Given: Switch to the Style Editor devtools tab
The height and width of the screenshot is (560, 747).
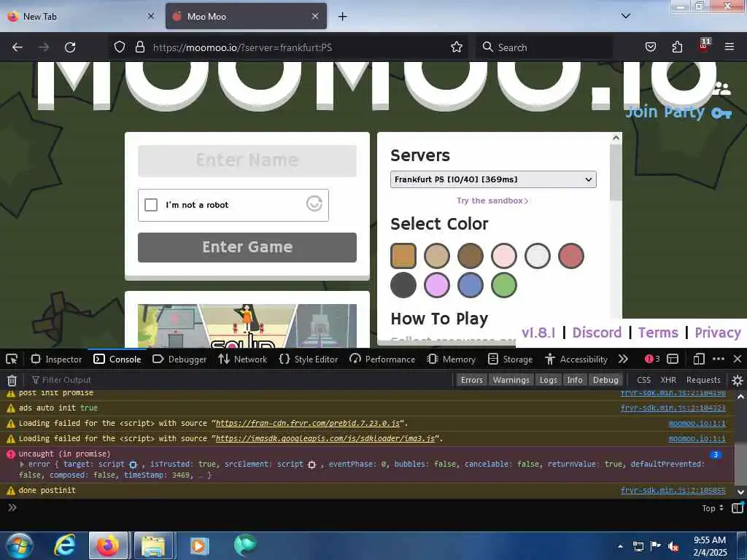Looking at the screenshot, I should (309, 359).
